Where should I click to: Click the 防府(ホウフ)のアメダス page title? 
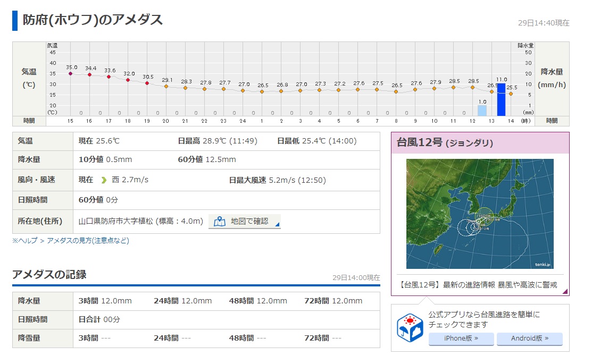(93, 20)
